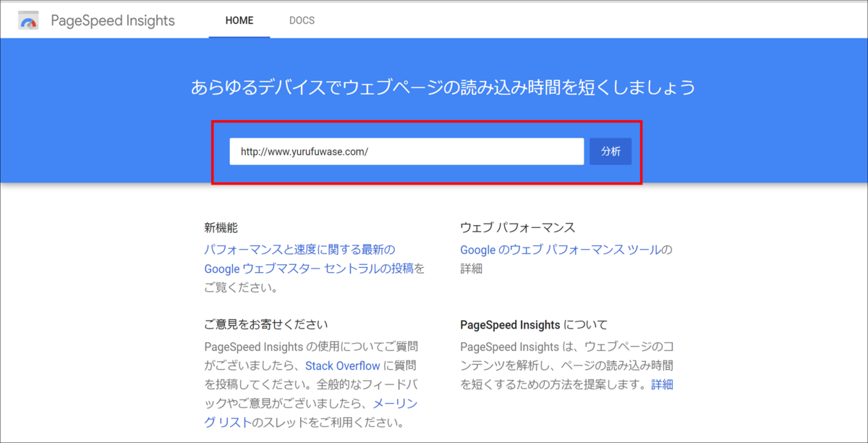Click the PageSpeed Insights について heading

[x=534, y=324]
